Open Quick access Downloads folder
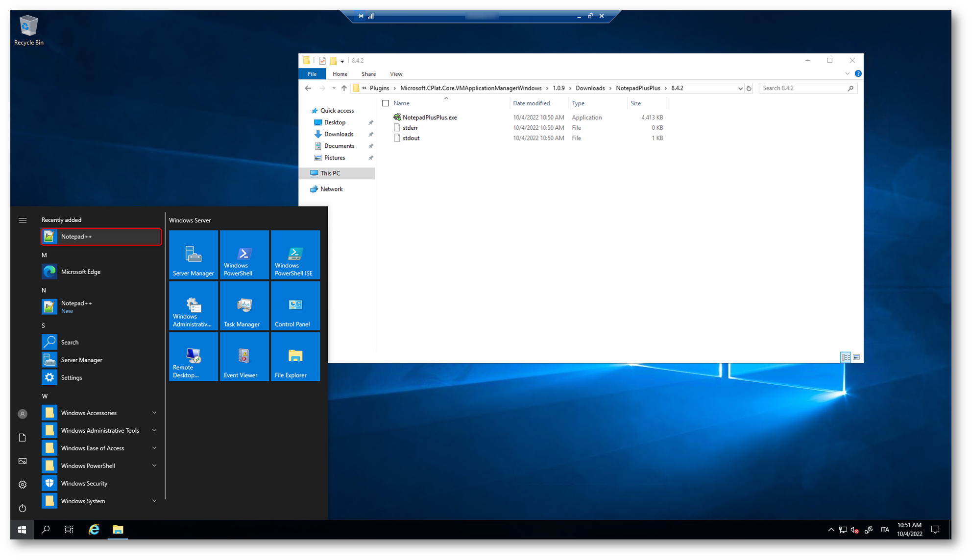Viewport: 972px width, 560px height. [x=339, y=134]
